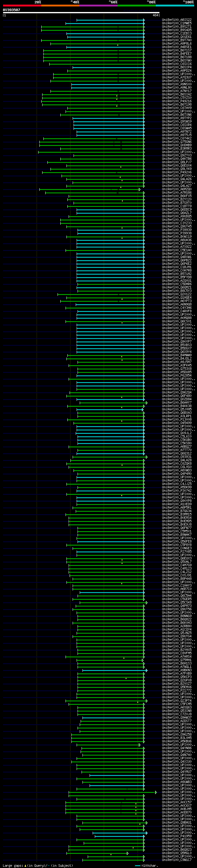Click the white query sequence bar
197x868 pixels.
tap(81, 13)
